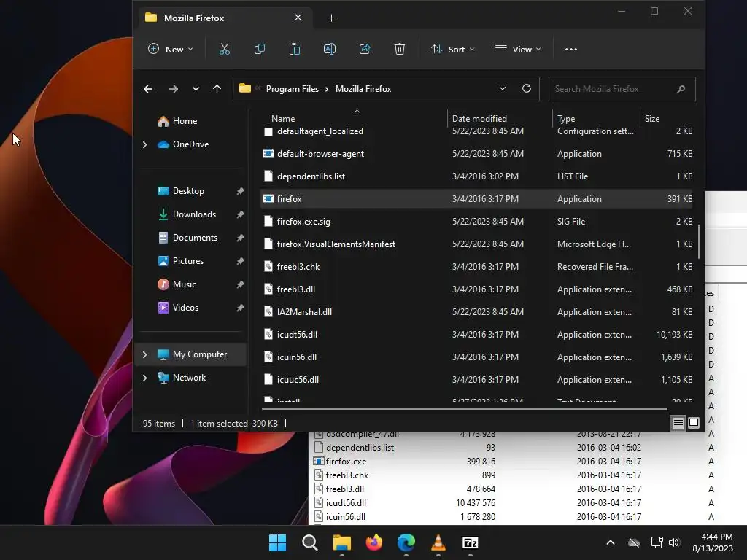The image size is (747, 560).
Task: Click the Cut scissors icon
Action: coord(225,49)
